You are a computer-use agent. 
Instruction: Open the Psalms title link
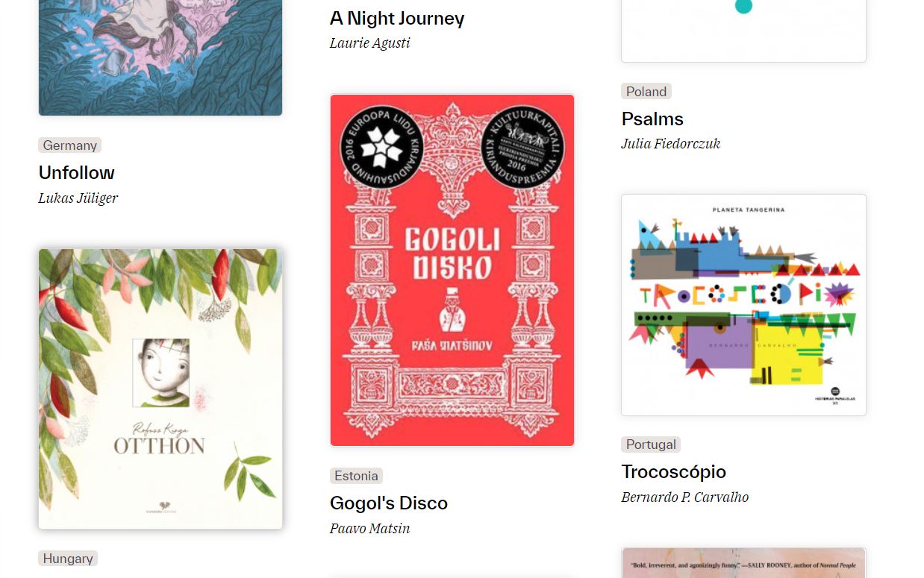pos(652,119)
